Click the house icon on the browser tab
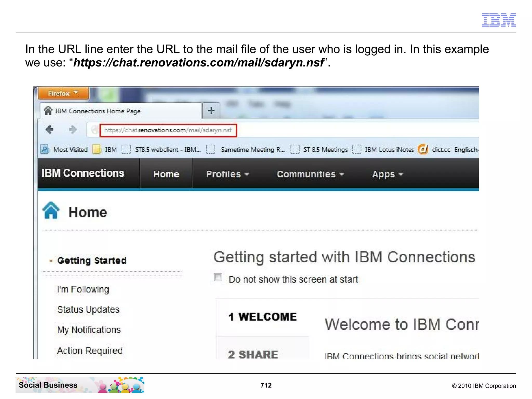Screen dimensions: 532x399 point(48,111)
